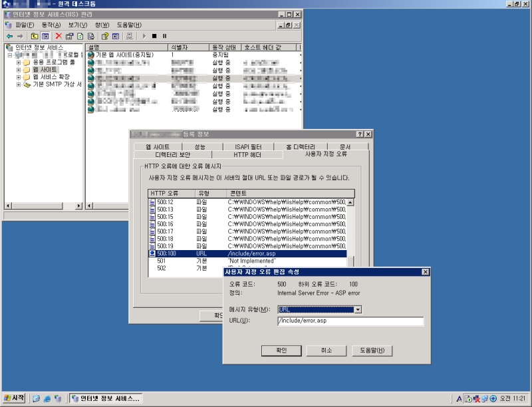Click the 설명 column header
Image resolution: width=532 pixels, height=407 pixels.
126,47
